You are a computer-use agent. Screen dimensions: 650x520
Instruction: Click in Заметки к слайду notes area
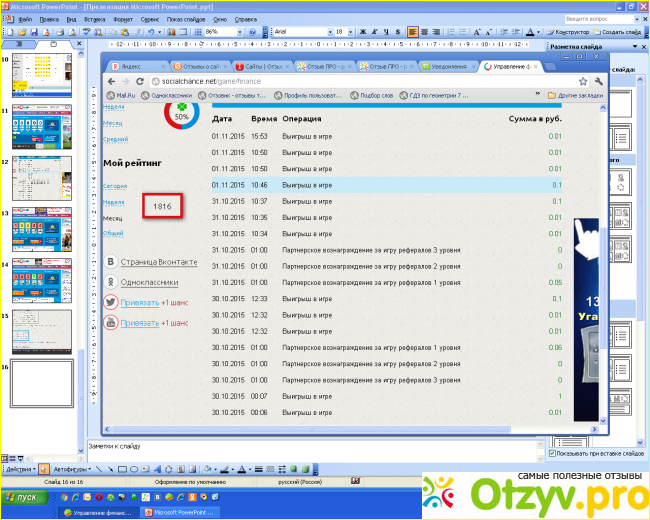(311, 451)
